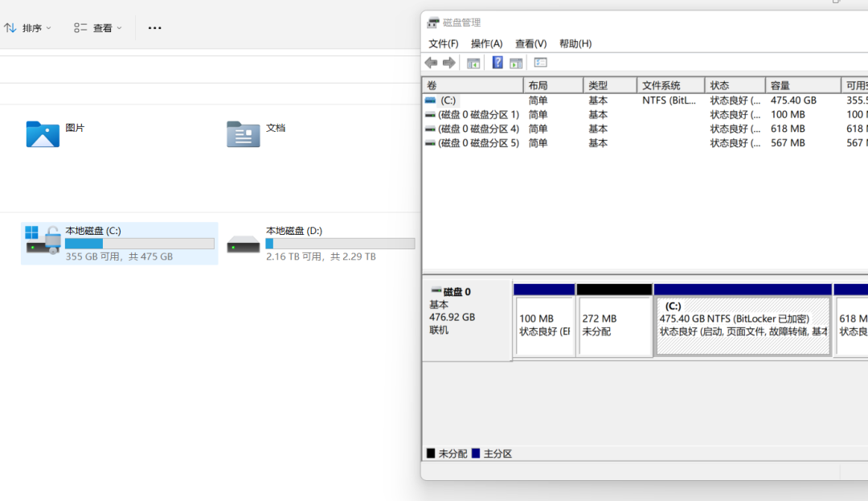Screen dimensions: 868x501
Task: Toggle the show/hide action pane icon
Action: point(516,63)
